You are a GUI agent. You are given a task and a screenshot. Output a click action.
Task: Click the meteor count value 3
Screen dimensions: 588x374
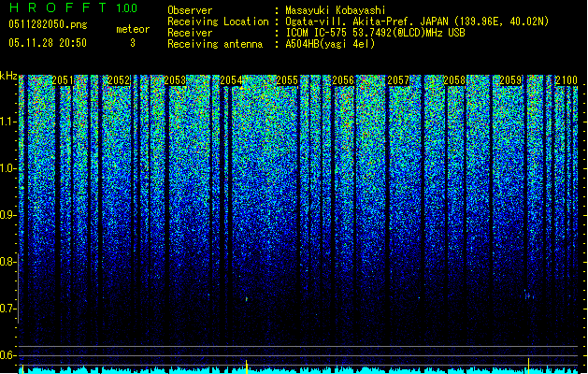pyautogui.click(x=133, y=43)
